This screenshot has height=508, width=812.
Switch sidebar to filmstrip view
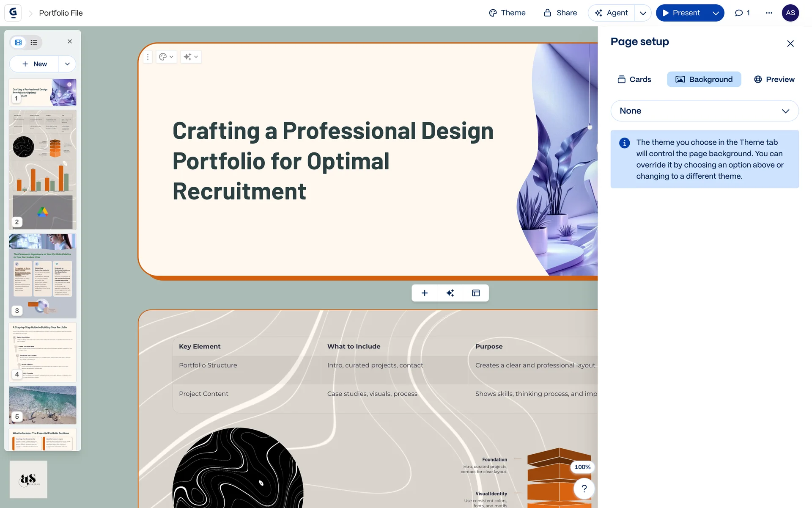coord(18,42)
